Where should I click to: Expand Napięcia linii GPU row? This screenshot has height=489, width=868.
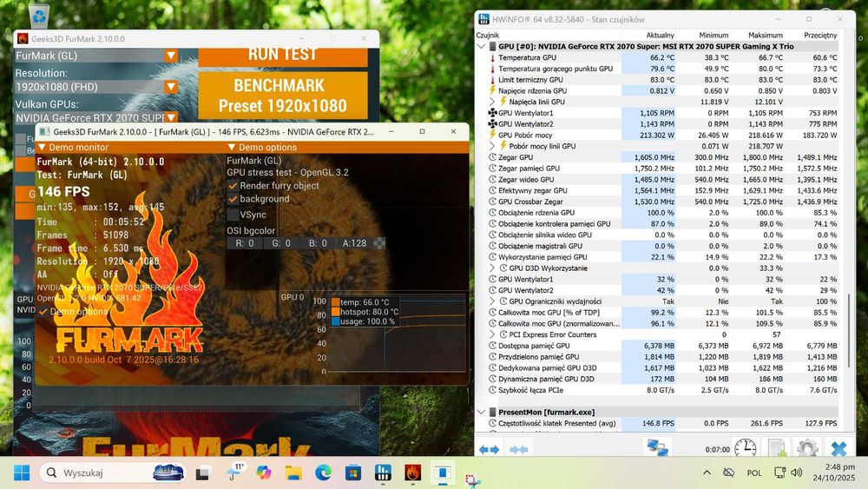(x=491, y=102)
